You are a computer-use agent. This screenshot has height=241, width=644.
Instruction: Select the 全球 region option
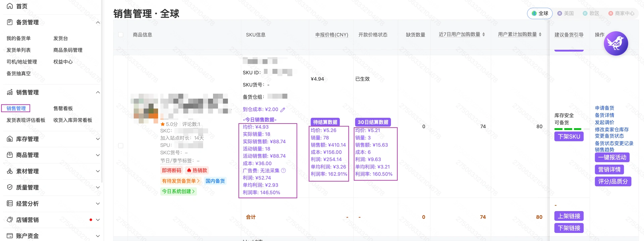tap(540, 13)
